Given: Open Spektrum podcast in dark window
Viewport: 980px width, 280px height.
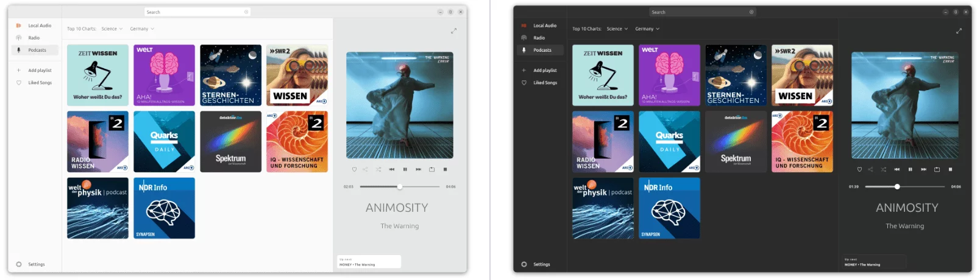Looking at the screenshot, I should 736,141.
